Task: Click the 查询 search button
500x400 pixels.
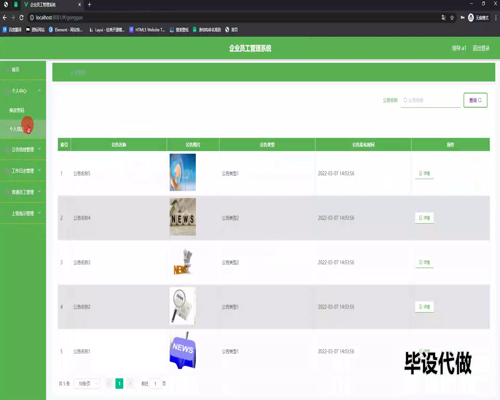Action: pyautogui.click(x=475, y=100)
